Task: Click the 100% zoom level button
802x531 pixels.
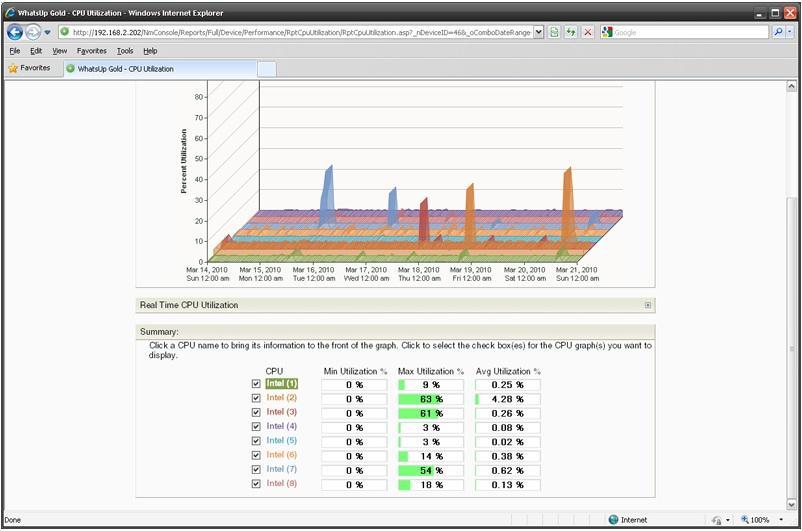Action: [x=755, y=520]
